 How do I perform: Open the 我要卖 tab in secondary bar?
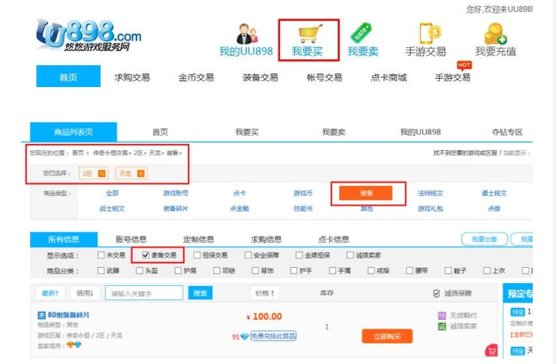click(334, 132)
